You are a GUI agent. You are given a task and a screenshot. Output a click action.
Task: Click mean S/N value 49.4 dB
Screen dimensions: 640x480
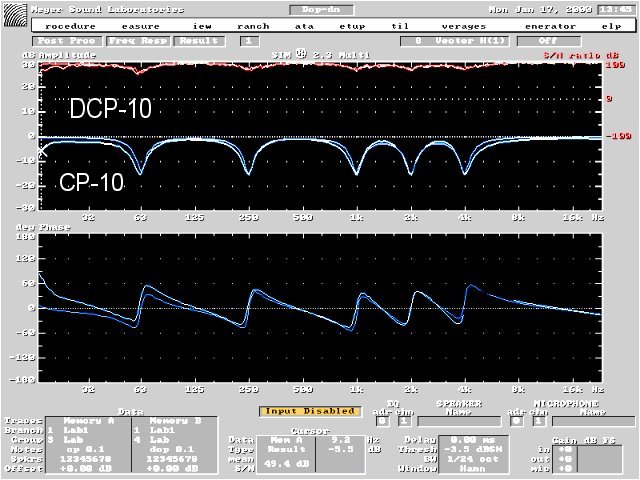click(286, 464)
